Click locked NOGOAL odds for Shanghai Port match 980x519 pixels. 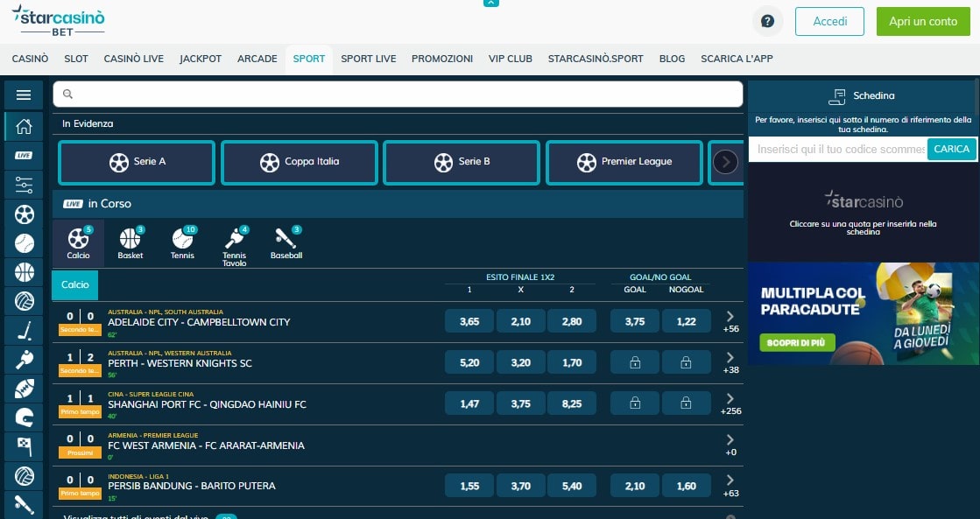click(x=686, y=403)
